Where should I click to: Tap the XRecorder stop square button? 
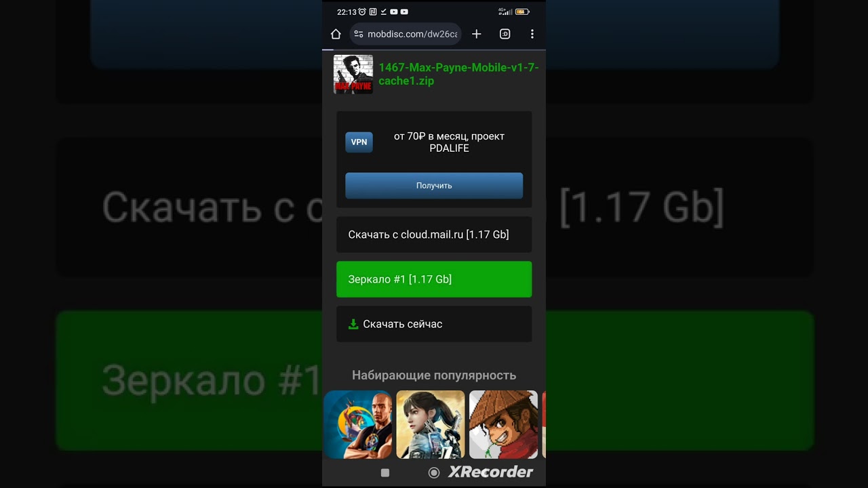[x=385, y=473]
